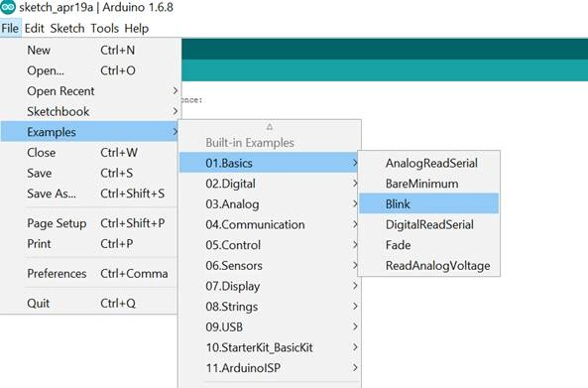Viewport: 588px width, 388px height.
Task: Open the BareMinimum example
Action: [429, 184]
